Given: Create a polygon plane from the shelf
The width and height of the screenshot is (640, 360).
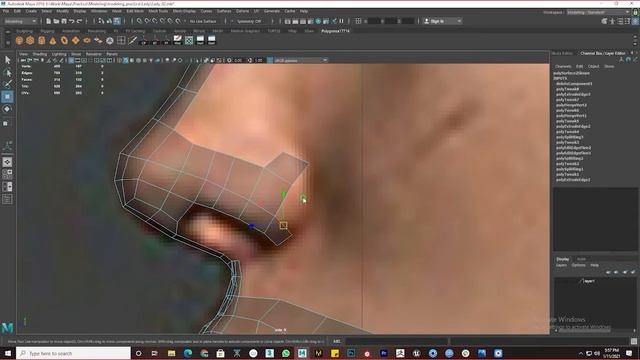Looking at the screenshot, I should click(x=76, y=40).
